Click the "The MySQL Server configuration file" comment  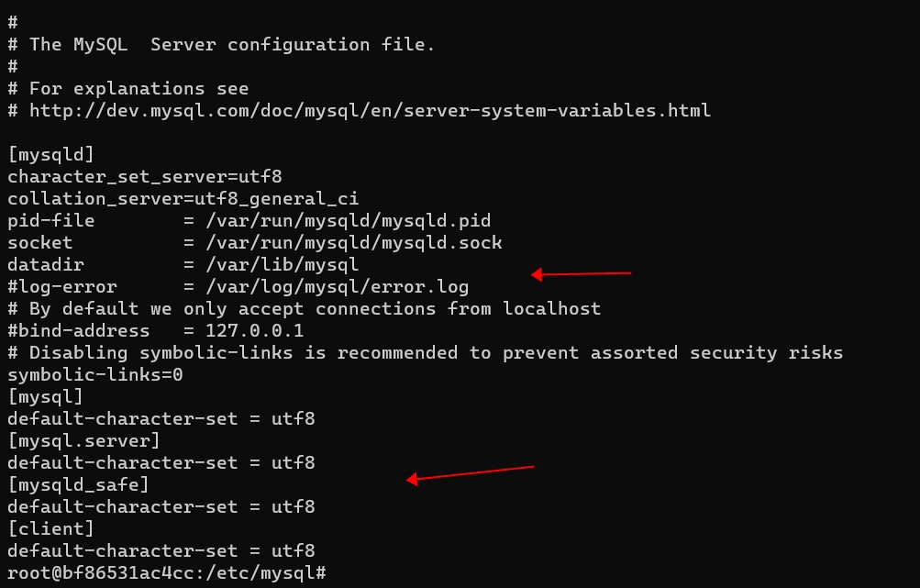(x=232, y=44)
